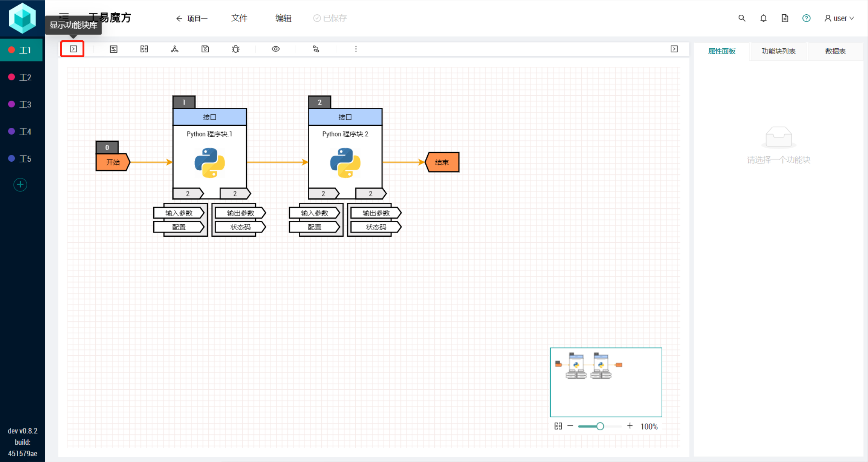
Task: Add a new workspace with plus button
Action: 20,185
